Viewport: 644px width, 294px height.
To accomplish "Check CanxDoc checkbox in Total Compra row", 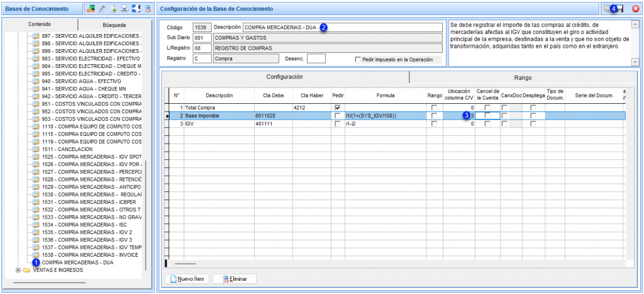I will coord(505,107).
